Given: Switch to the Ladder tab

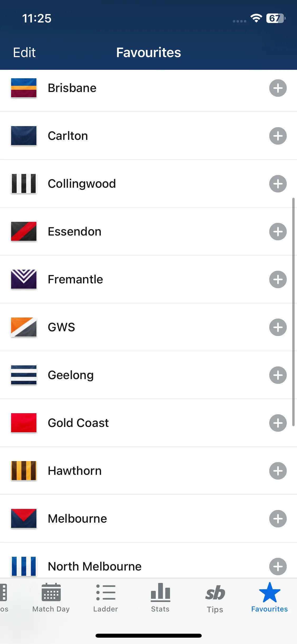Looking at the screenshot, I should (106, 598).
